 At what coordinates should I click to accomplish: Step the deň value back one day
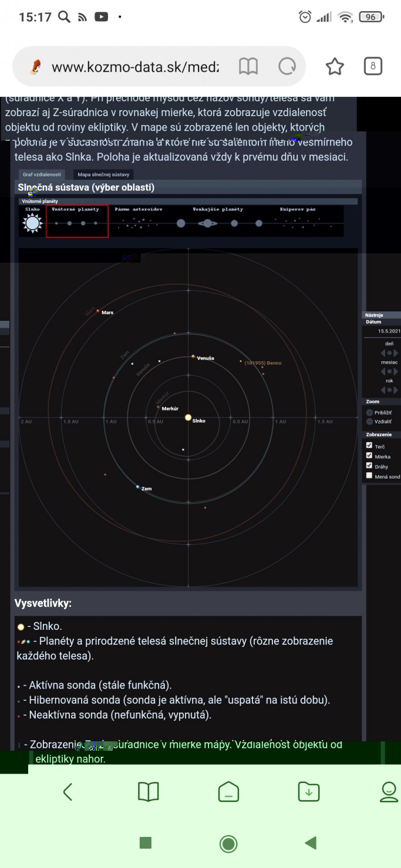(383, 353)
